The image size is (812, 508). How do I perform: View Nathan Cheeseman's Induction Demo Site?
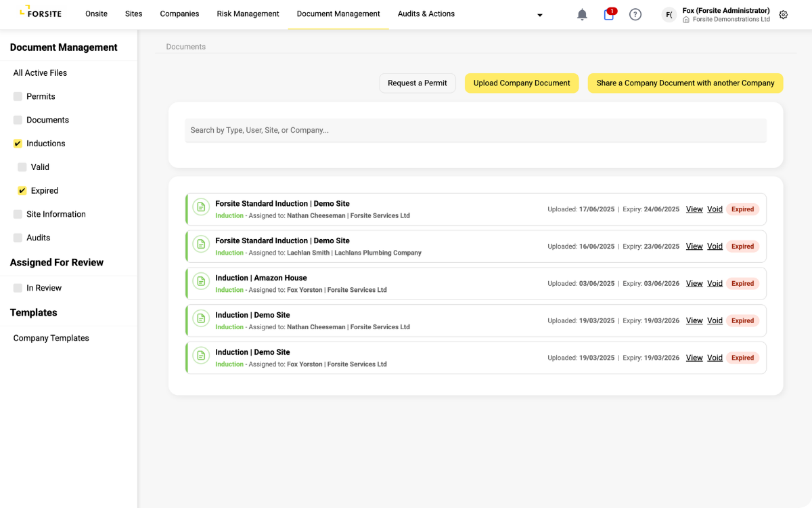tap(694, 321)
